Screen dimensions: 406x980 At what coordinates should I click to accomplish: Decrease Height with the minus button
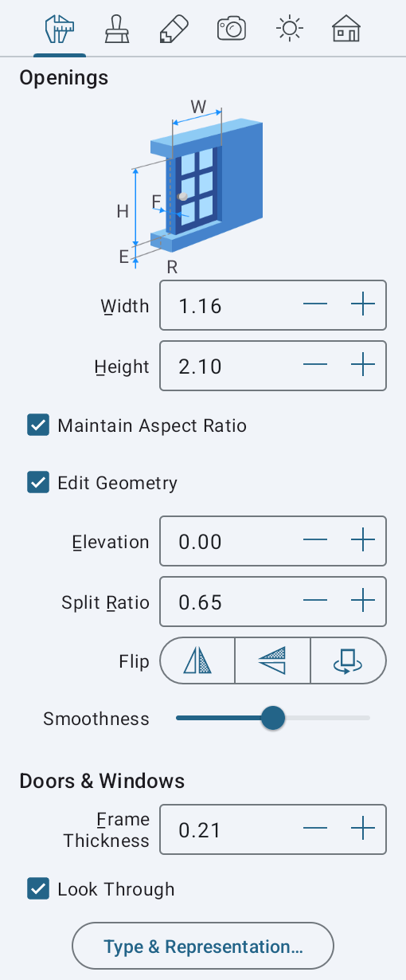315,366
